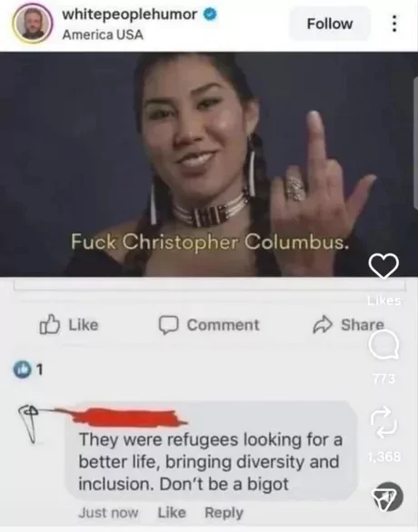Open the whitepeoplehumor username link
Screen dimensions: 418x532
pos(129,15)
